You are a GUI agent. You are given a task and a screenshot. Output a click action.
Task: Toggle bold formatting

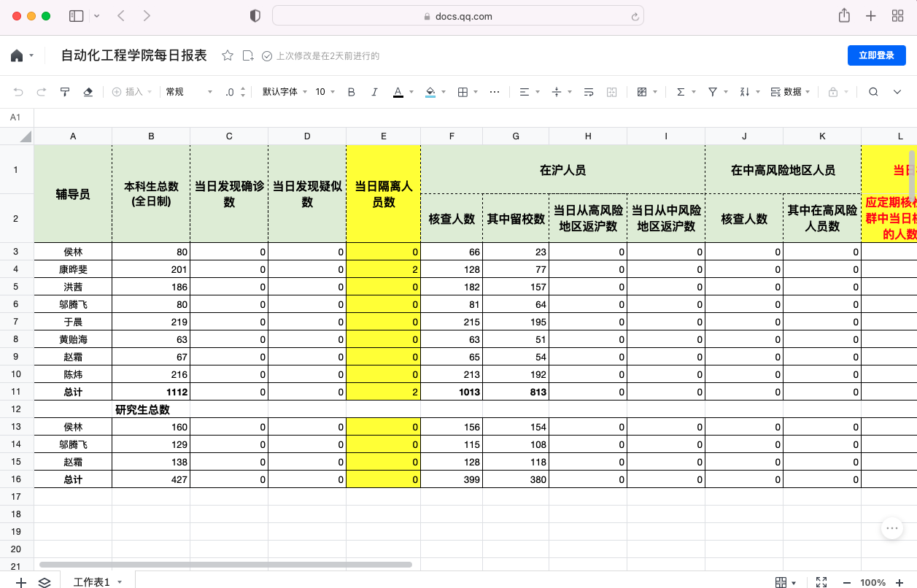(352, 92)
